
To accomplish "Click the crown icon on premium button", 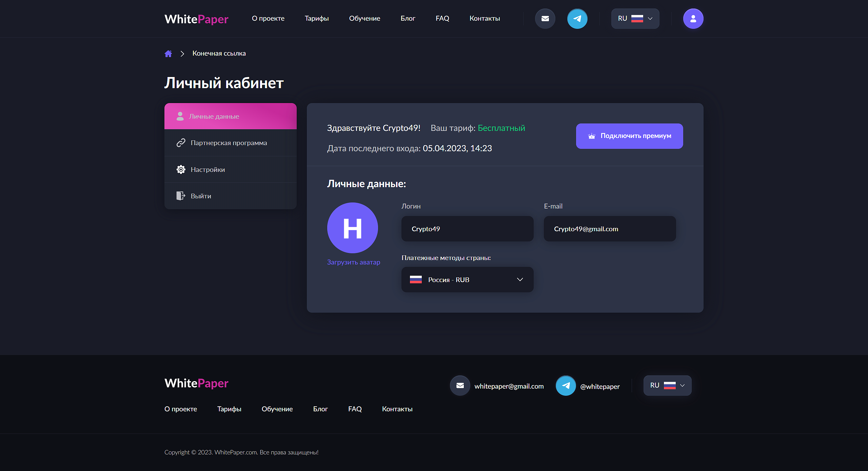I will tap(592, 136).
